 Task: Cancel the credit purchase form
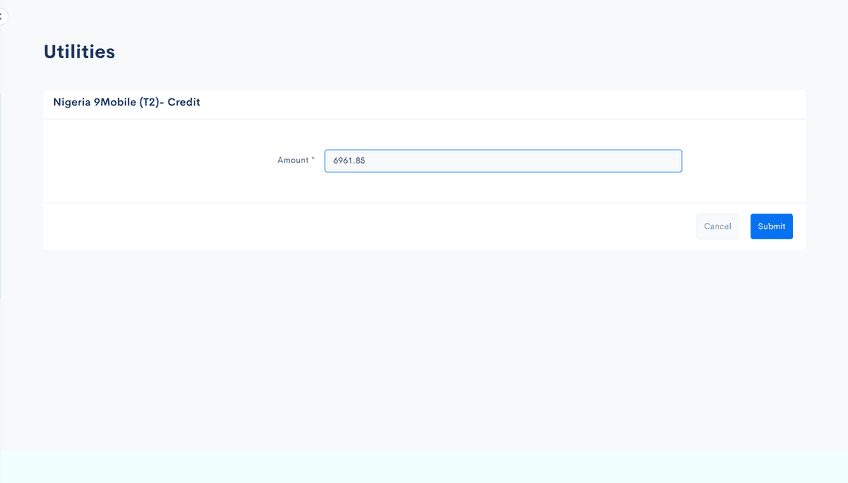(x=717, y=226)
